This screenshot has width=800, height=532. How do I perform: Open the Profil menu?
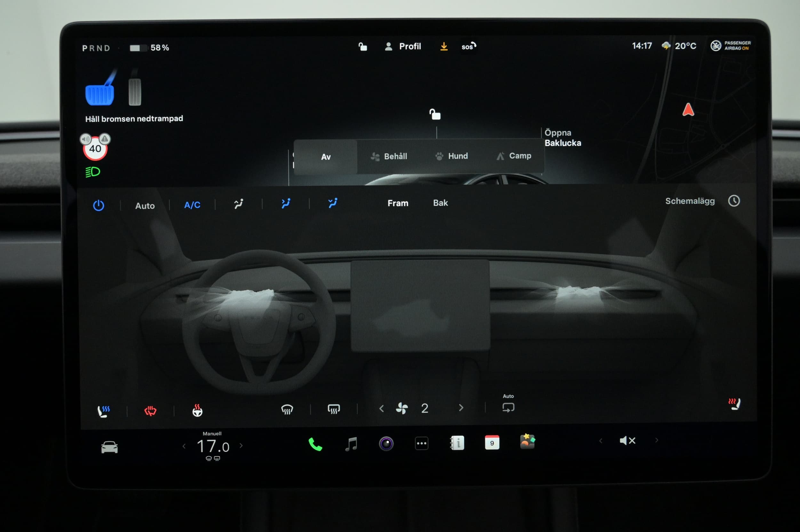click(x=403, y=46)
